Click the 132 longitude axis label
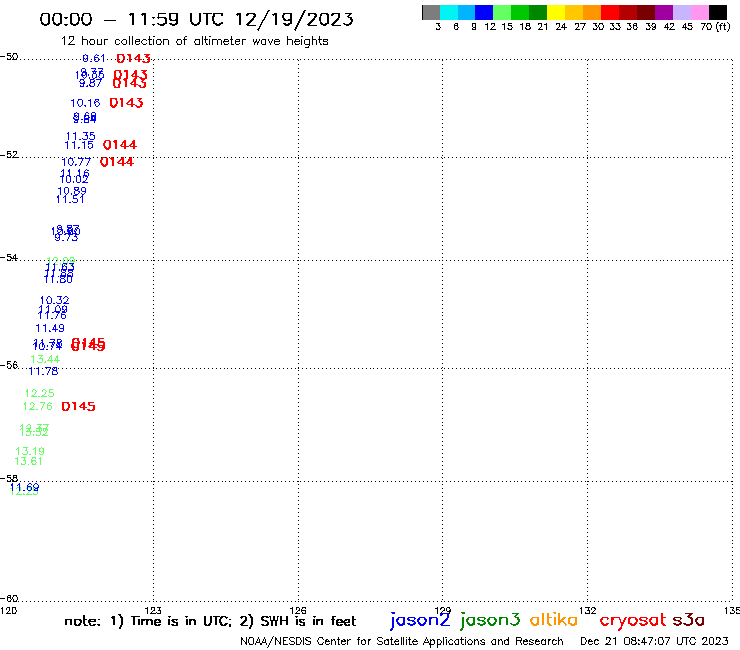This screenshot has height=650, width=740. (x=588, y=611)
